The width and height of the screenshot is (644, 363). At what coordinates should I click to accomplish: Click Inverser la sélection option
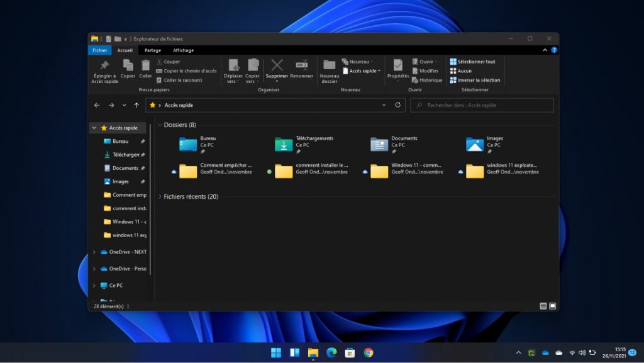478,80
